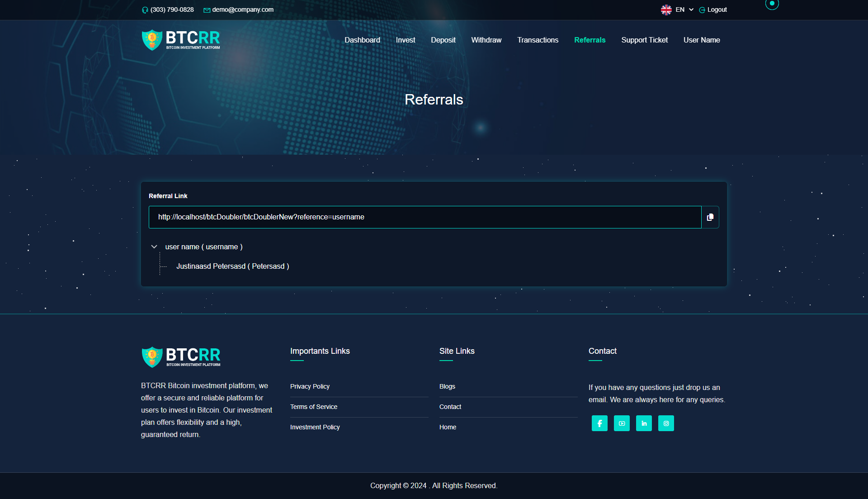
Task: Open the Support Ticket page from navigation
Action: tap(644, 40)
